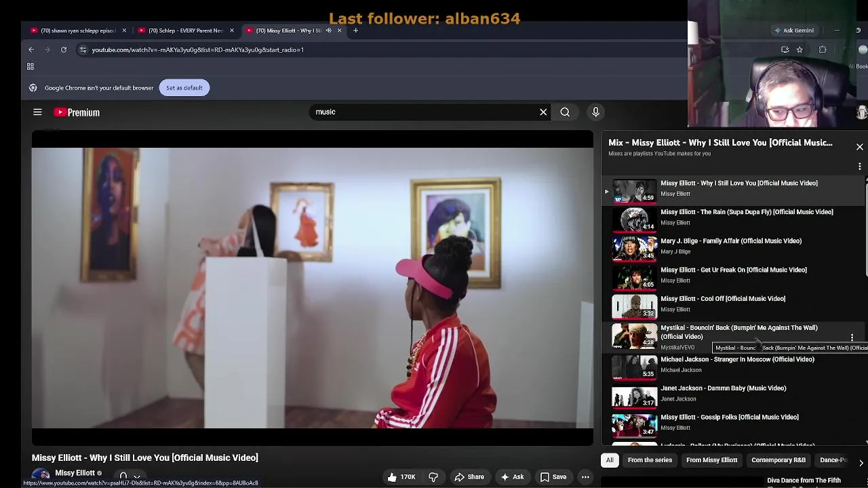The width and height of the screenshot is (868, 488).
Task: Play Cool Off thumbnail
Action: [635, 306]
